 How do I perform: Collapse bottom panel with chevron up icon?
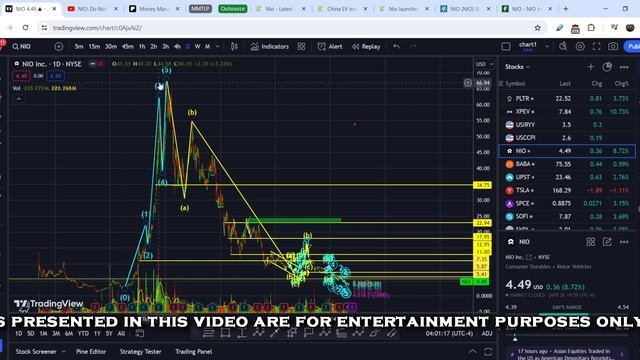[x=472, y=351]
